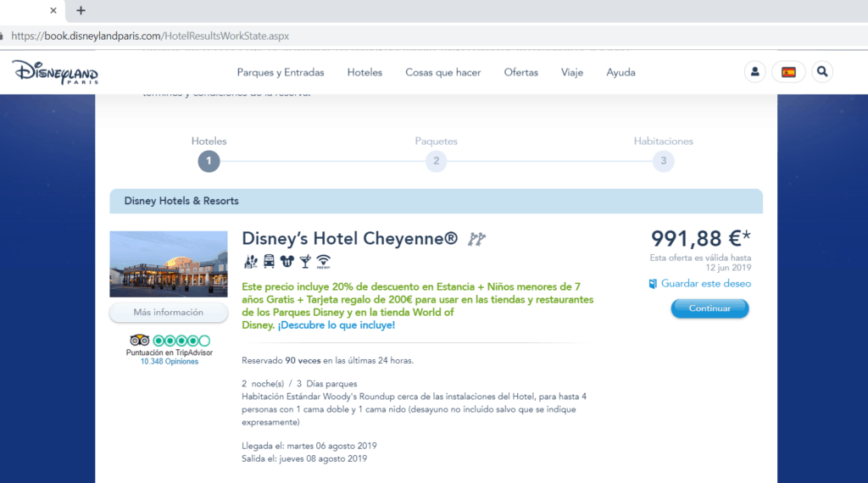This screenshot has height=483, width=868.
Task: Click the Disney Hotels & Resorts header
Action: click(x=437, y=201)
